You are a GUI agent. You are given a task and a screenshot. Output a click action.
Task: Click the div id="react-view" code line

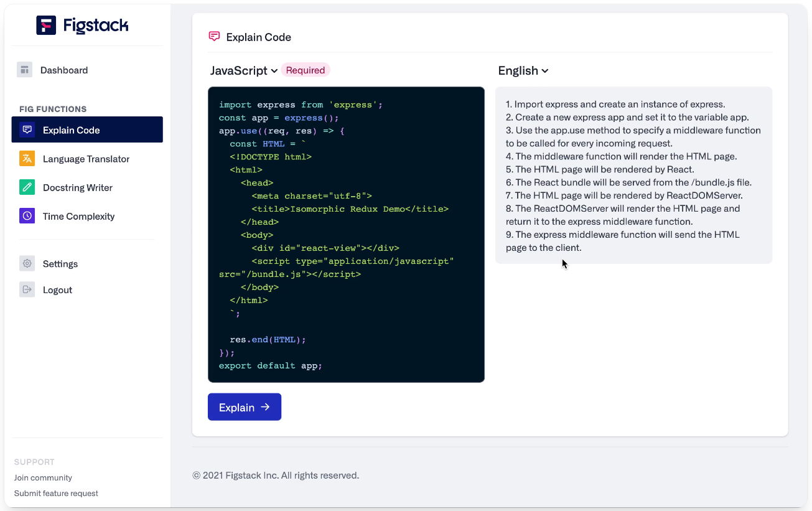(x=325, y=248)
